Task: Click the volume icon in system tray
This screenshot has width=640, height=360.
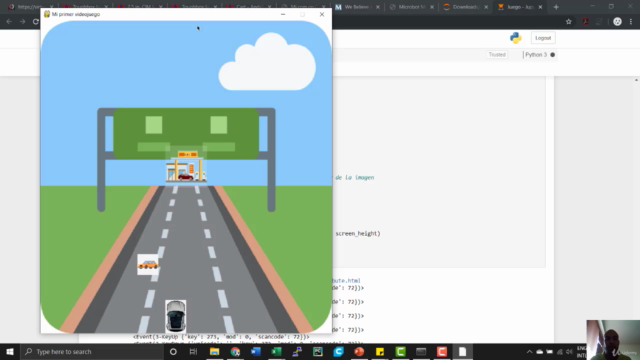Action: pyautogui.click(x=569, y=351)
